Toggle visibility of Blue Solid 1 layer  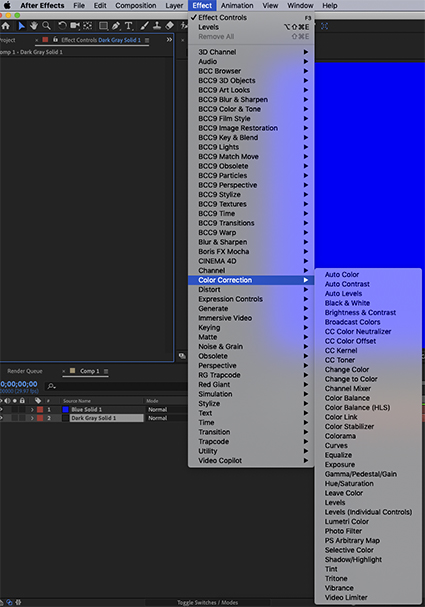2,410
